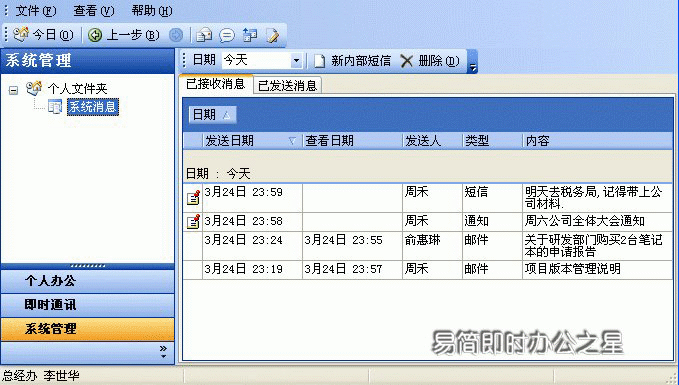This screenshot has height=385, width=679.
Task: Click the 今日 toolbar button
Action: coord(44,35)
